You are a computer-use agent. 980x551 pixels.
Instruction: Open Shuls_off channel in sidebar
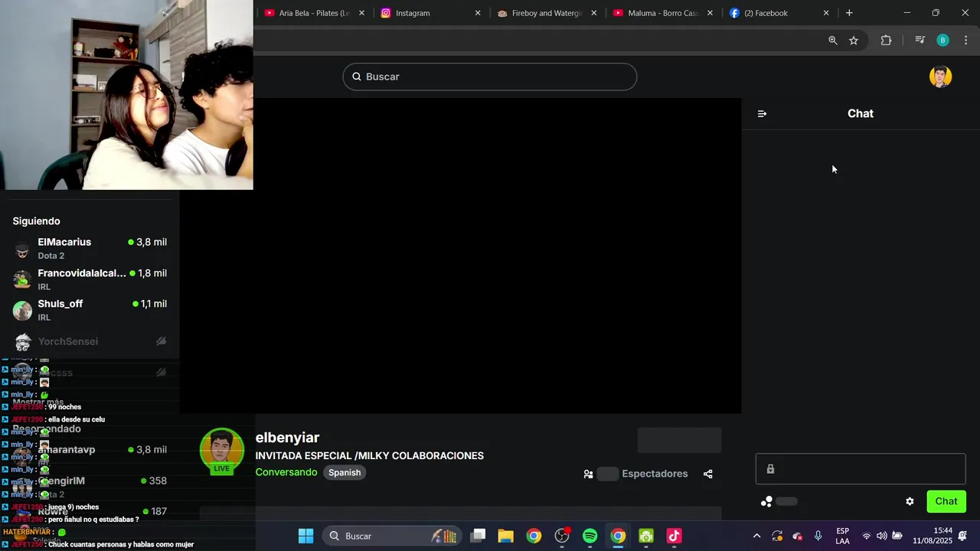90,310
